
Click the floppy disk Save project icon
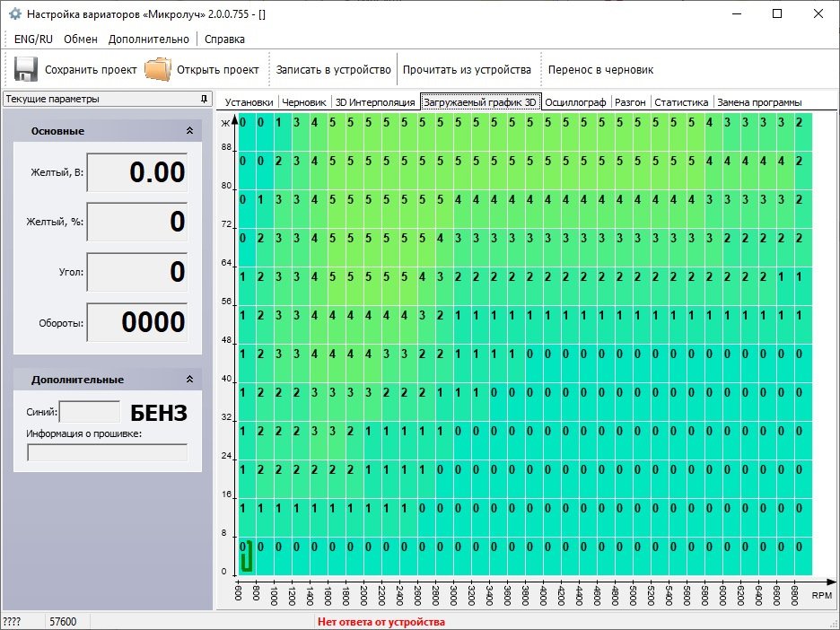(26, 69)
